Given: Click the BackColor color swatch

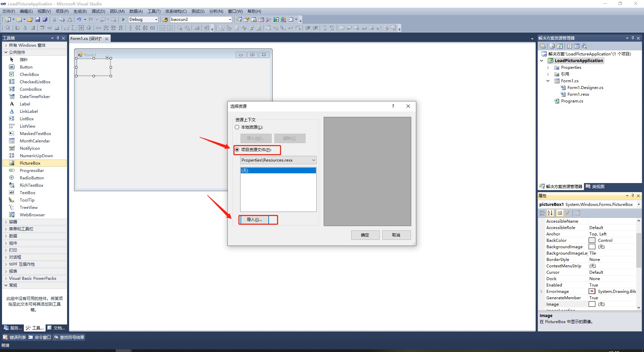Looking at the screenshot, I should 591,240.
